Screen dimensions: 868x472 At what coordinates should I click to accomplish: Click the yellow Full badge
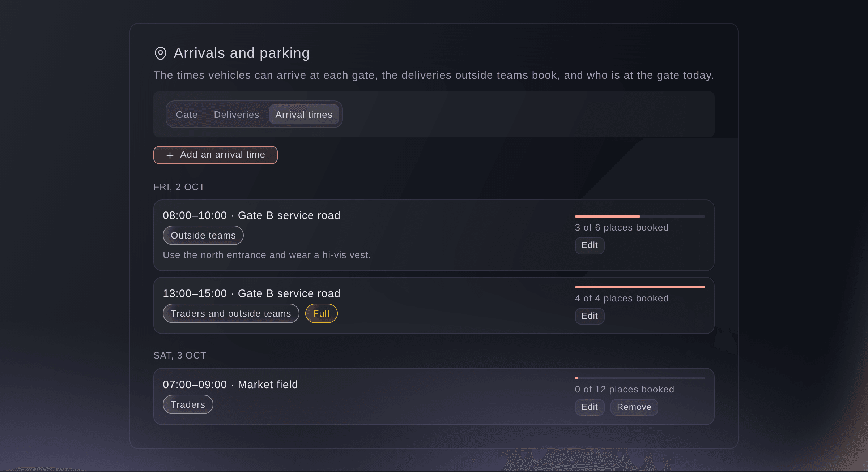[321, 313]
